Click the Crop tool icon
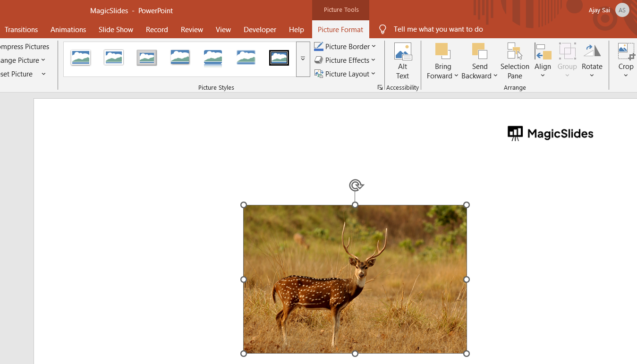This screenshot has height=364, width=637. coord(626,51)
